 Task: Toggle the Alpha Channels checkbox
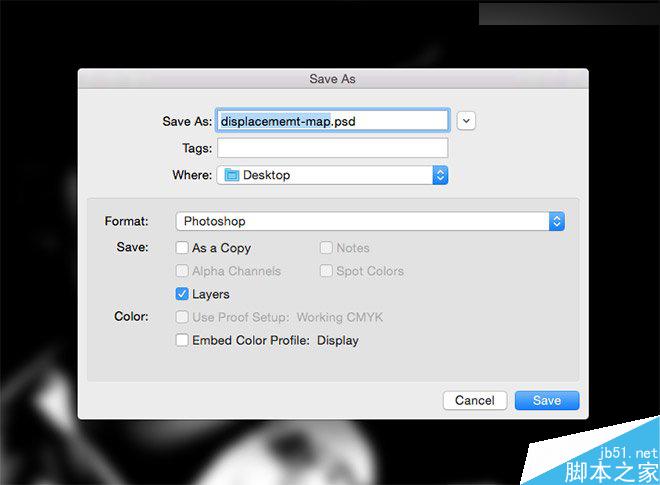182,271
